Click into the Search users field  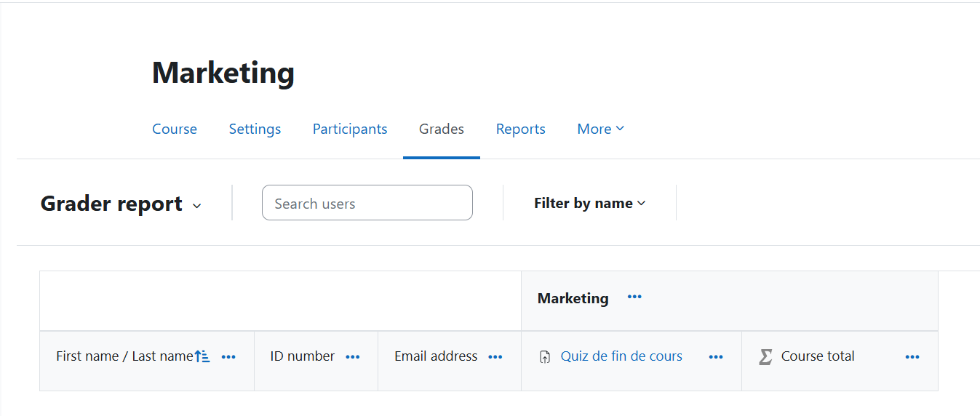tap(367, 203)
